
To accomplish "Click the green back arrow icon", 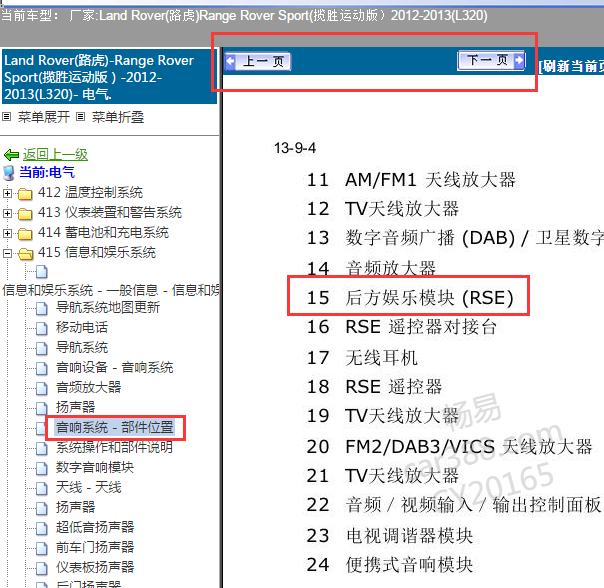I will 11,155.
